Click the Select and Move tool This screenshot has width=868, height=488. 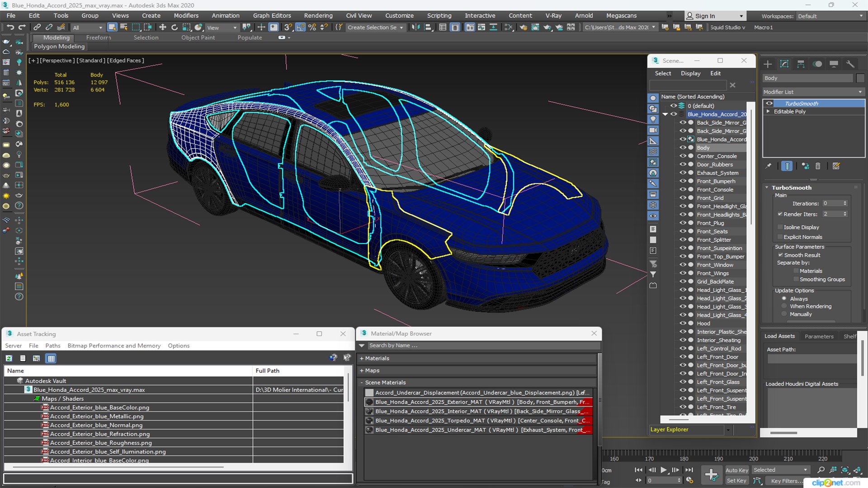(163, 28)
